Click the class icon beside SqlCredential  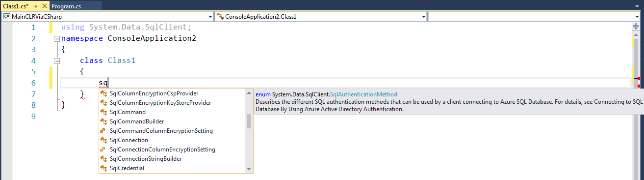[x=103, y=168]
